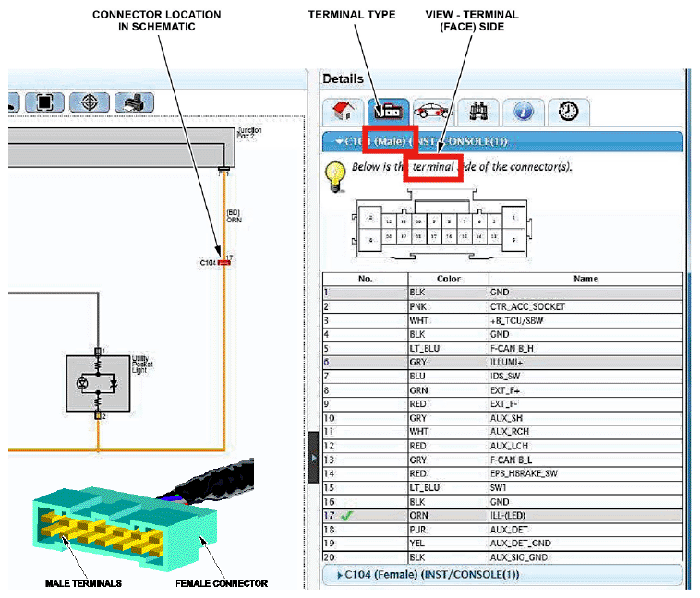
Task: Select the ILL-(LED) row
Action: (502, 516)
